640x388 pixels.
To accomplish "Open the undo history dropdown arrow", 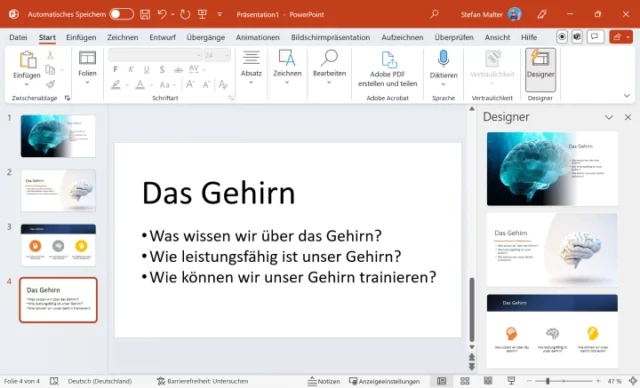I will click(173, 15).
